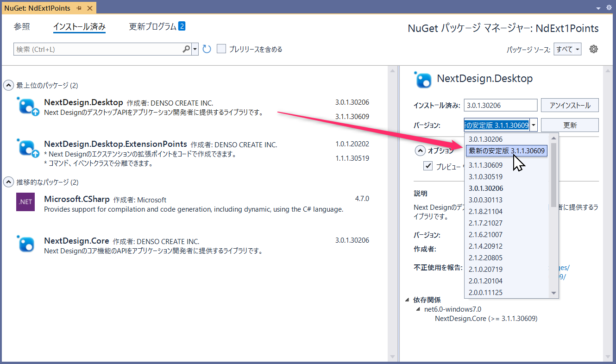This screenshot has height=364, width=616.
Task: Select NextDesign.Desktop package icon in list
Action: pyautogui.click(x=28, y=107)
